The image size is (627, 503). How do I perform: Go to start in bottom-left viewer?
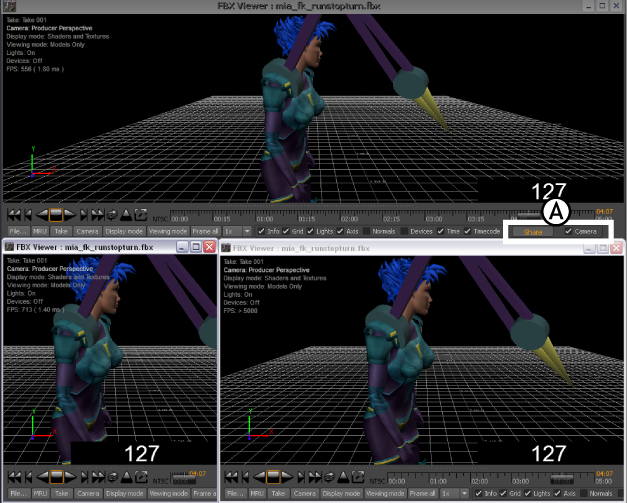14,477
